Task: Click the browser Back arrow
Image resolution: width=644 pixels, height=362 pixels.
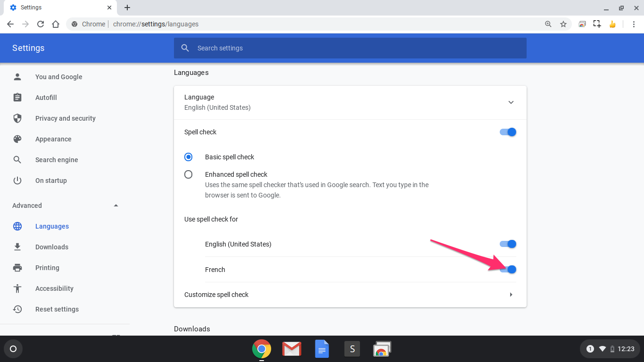Action: click(10, 24)
